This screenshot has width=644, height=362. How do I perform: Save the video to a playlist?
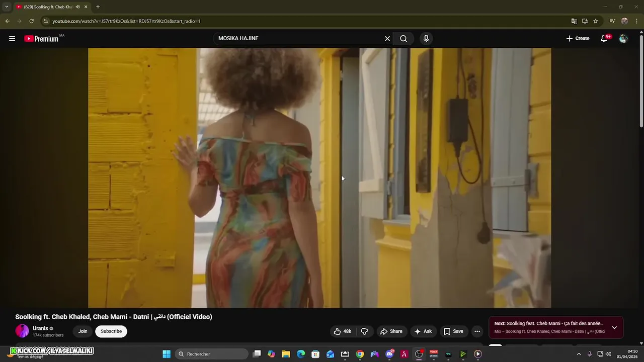(x=453, y=331)
